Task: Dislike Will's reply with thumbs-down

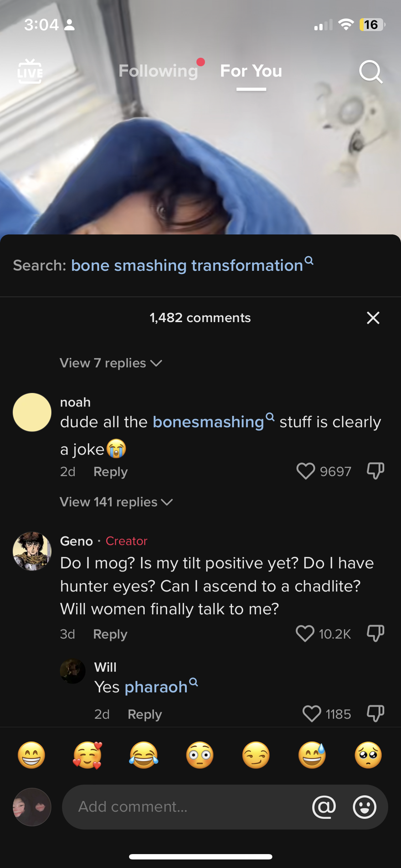Action: pyautogui.click(x=375, y=714)
